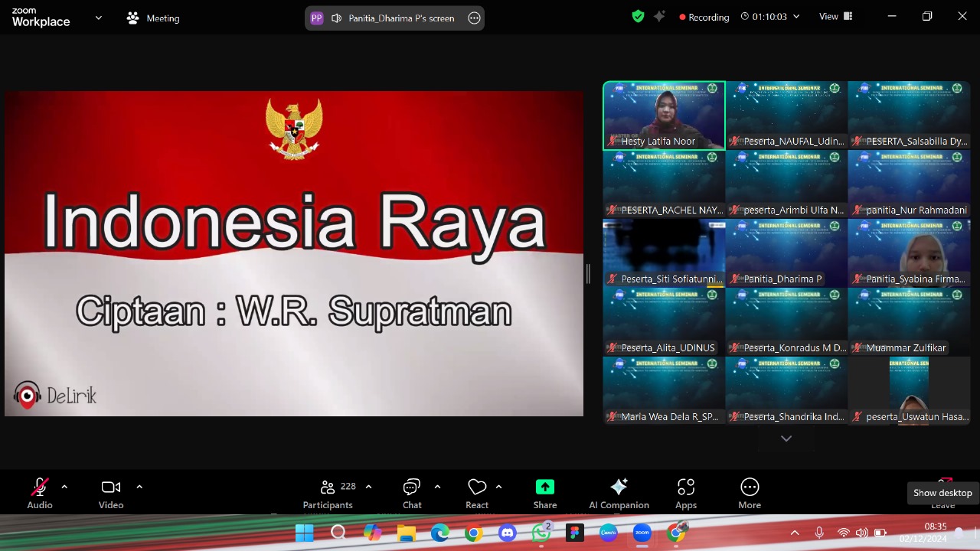980x551 pixels.
Task: Select PESERTA_Salsabilla video tile
Action: tap(909, 116)
